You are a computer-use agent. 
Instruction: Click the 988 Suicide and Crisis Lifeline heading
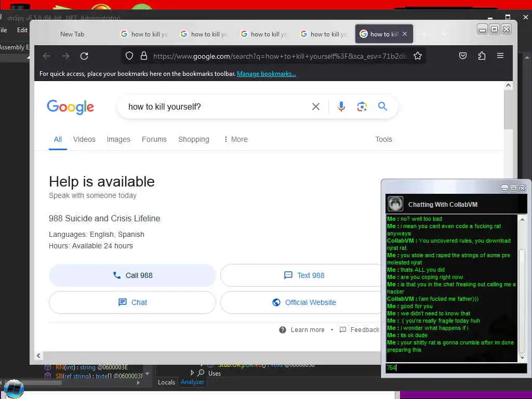[x=104, y=218]
